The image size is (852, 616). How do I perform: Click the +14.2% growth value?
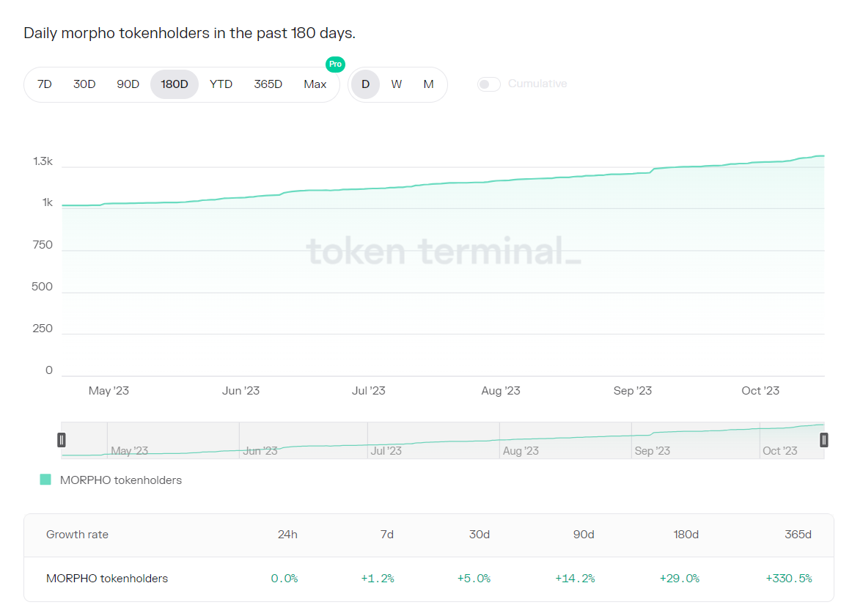click(x=575, y=579)
